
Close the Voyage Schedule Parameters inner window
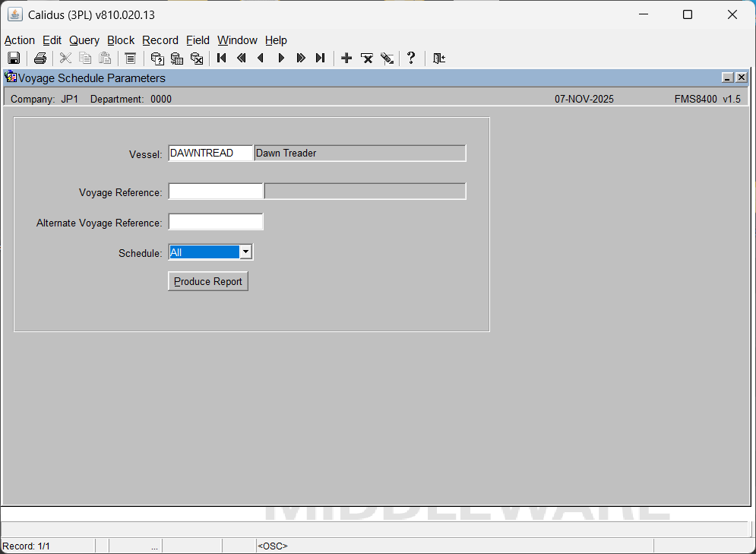point(741,78)
